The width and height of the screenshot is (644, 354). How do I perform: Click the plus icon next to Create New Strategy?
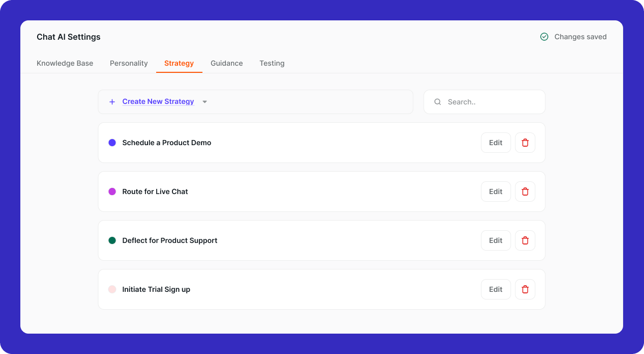(112, 101)
